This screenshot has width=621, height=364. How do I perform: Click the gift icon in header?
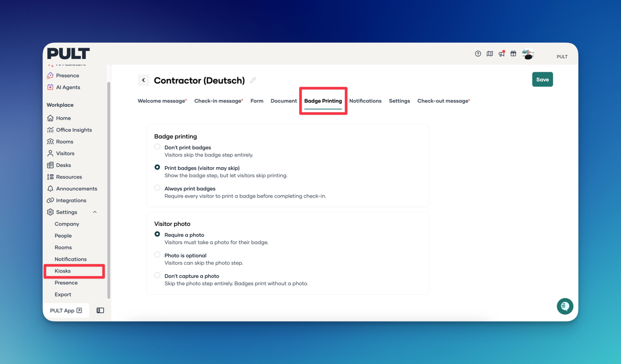coord(513,54)
